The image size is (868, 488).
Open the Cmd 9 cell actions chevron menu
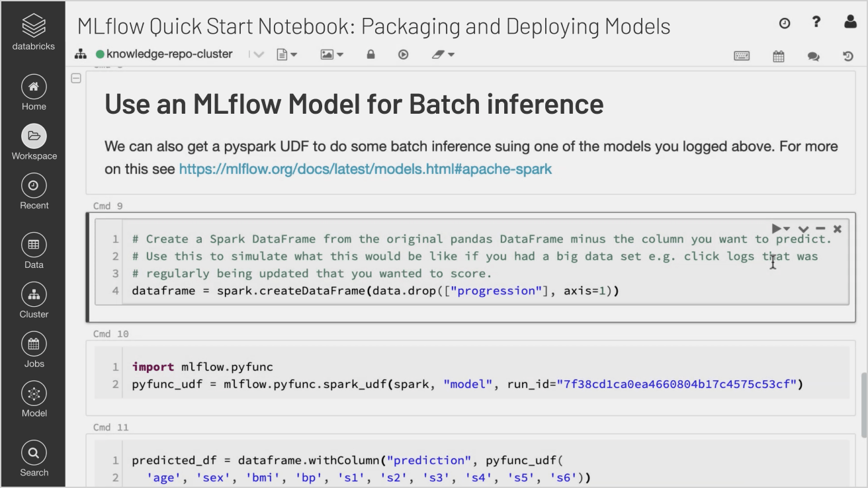coord(803,229)
